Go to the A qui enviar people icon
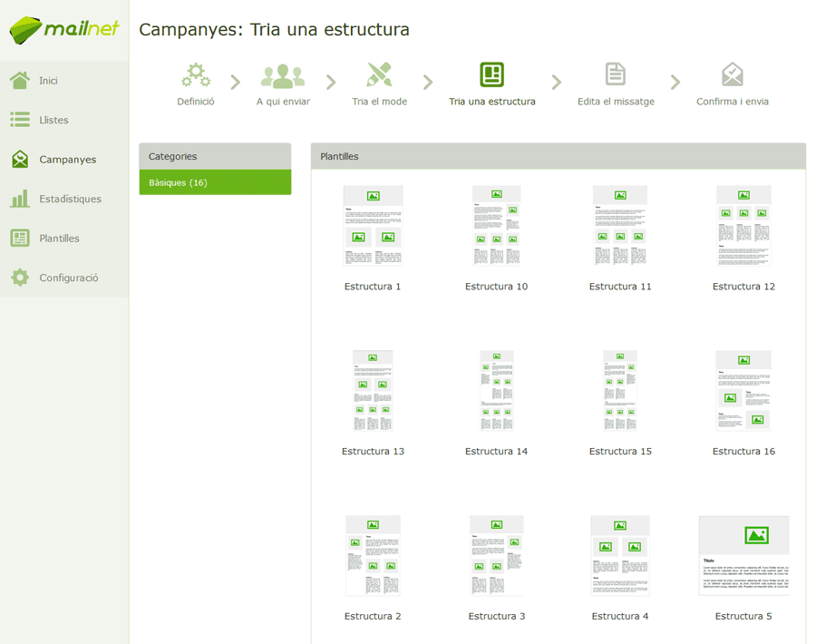816x644 pixels. (x=283, y=76)
